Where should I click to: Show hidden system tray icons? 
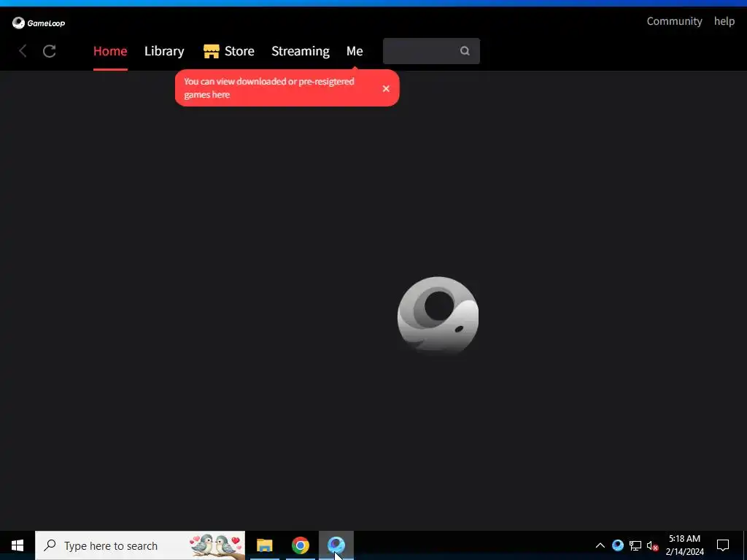[x=600, y=545]
